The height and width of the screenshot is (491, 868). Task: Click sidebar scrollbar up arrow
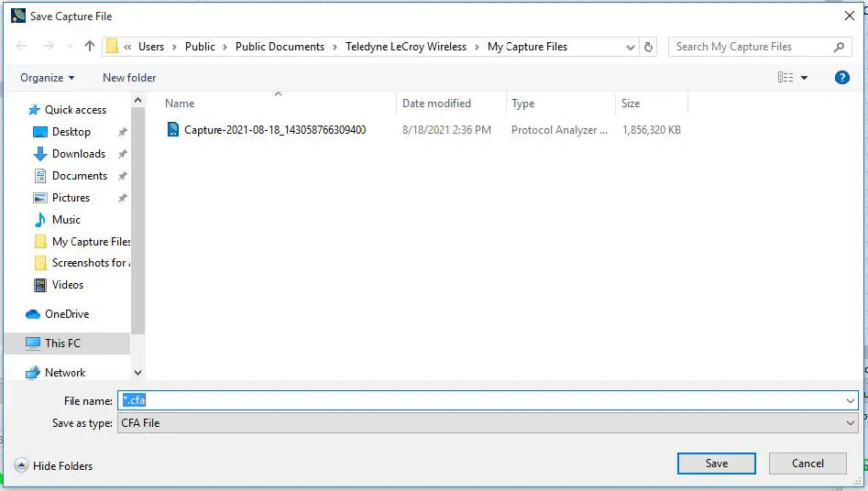pyautogui.click(x=137, y=100)
